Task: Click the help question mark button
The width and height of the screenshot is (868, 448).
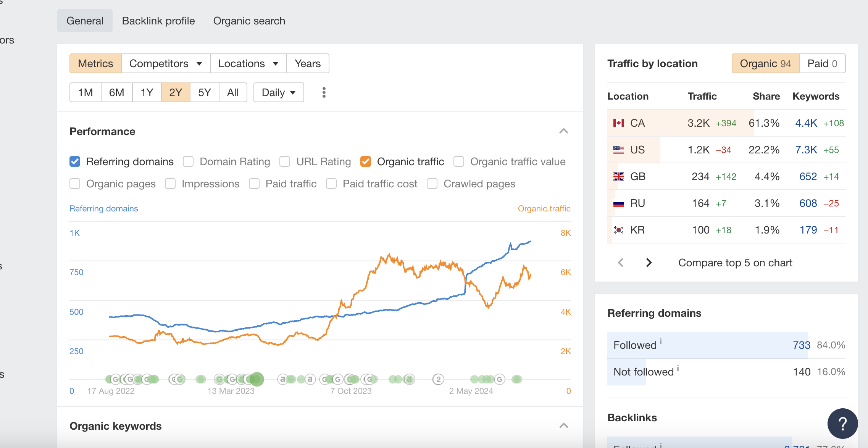Action: pyautogui.click(x=842, y=423)
